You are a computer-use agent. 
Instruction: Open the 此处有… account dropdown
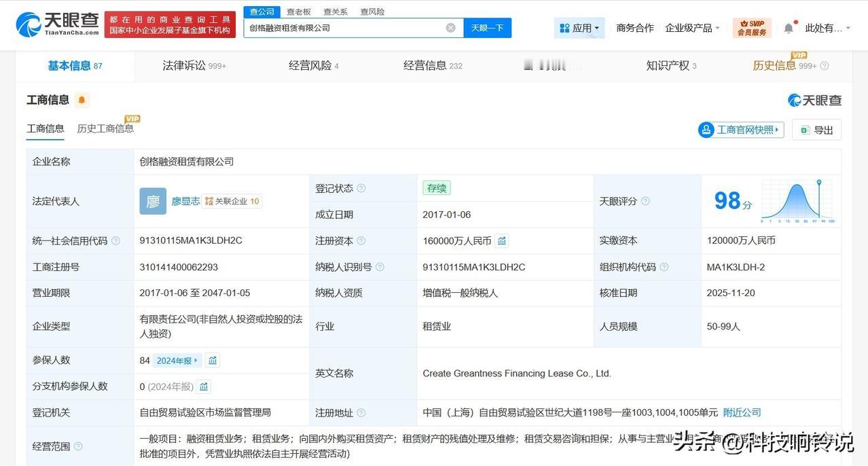coord(827,28)
